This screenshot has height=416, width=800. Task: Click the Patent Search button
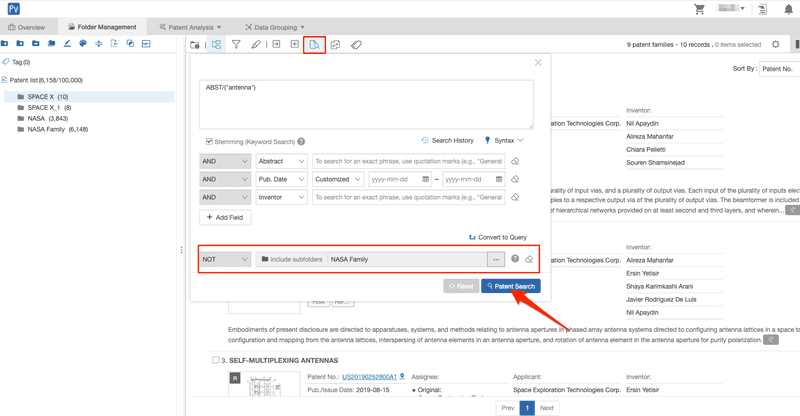tap(511, 286)
